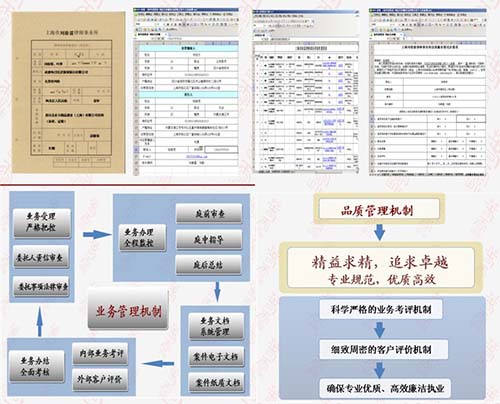The height and width of the screenshot is (404, 500).
Task: Click the up arrow above 业务办结 panel
Action: click(40, 322)
